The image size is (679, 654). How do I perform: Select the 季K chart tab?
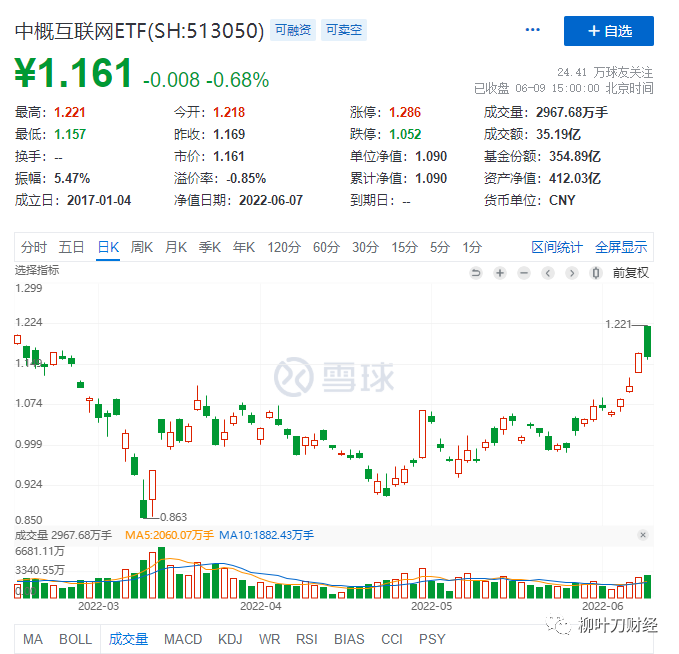210,247
